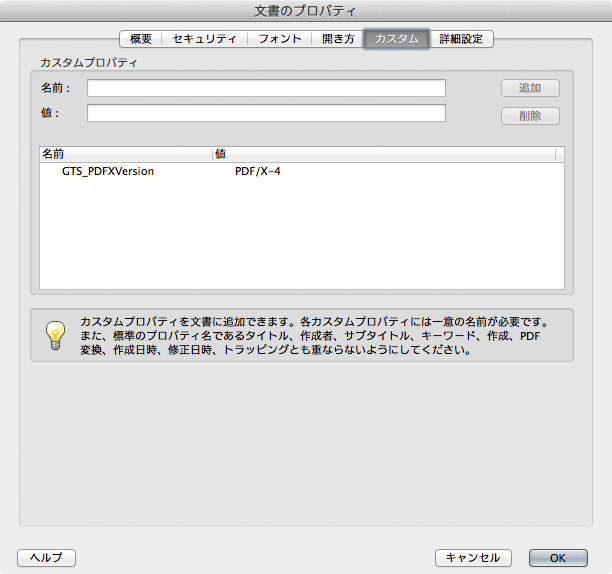Open the 詳細設定 tab
612x574 pixels.
point(461,39)
